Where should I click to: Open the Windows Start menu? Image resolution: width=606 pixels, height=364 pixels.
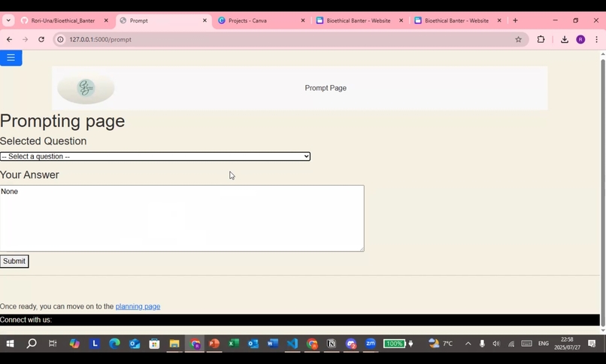[x=10, y=344]
